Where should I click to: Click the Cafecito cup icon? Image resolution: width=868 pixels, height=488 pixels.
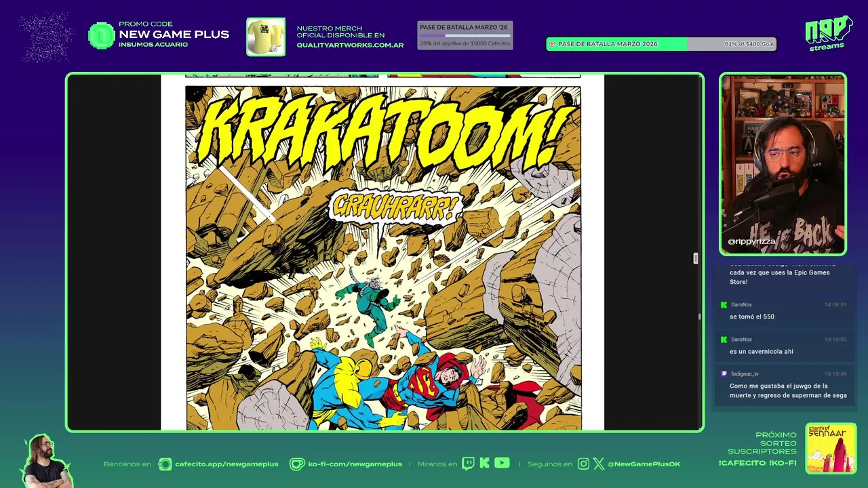click(165, 464)
